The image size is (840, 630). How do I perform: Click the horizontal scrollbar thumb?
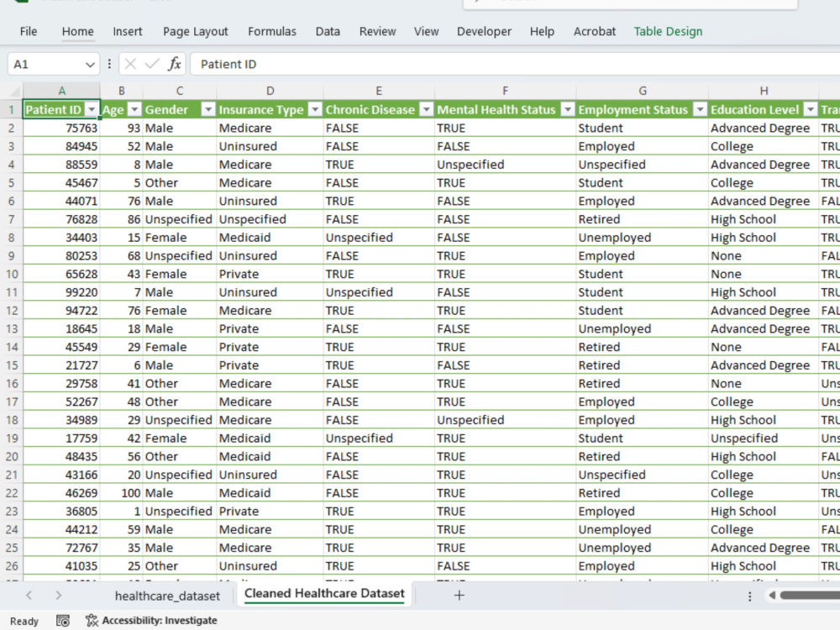tap(810, 596)
